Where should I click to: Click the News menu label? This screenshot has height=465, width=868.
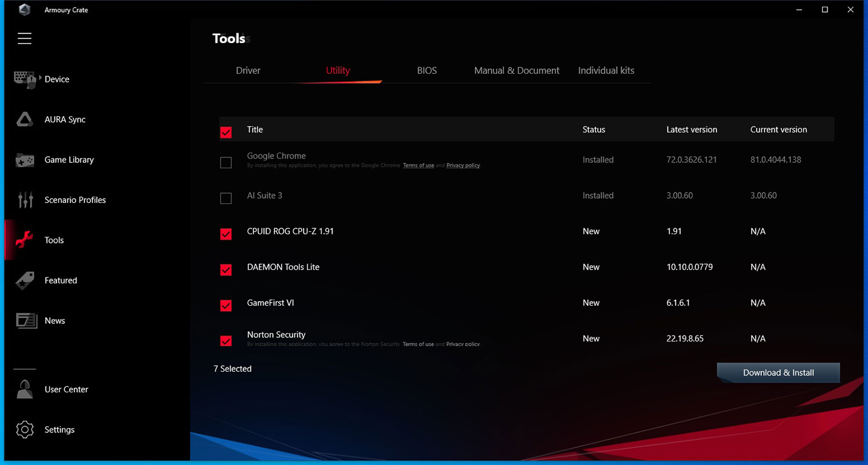(55, 321)
